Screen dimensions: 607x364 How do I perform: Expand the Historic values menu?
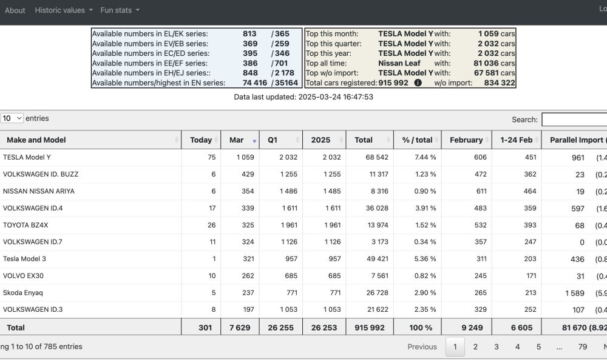(64, 10)
